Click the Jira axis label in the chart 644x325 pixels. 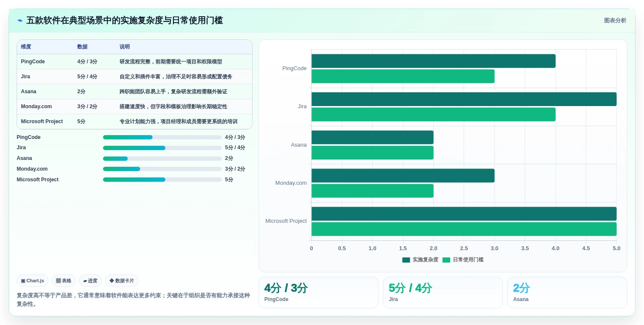302,106
